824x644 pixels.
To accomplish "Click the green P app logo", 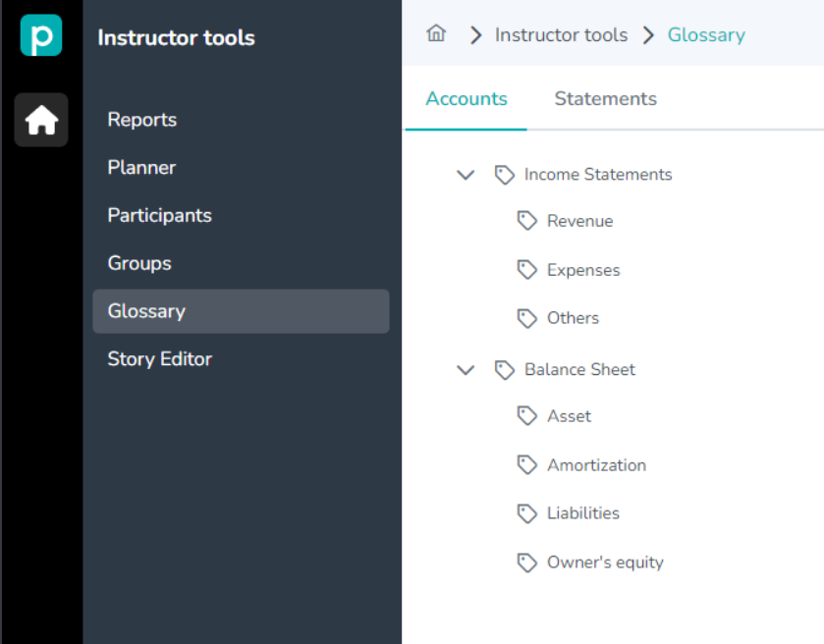I will (x=40, y=35).
